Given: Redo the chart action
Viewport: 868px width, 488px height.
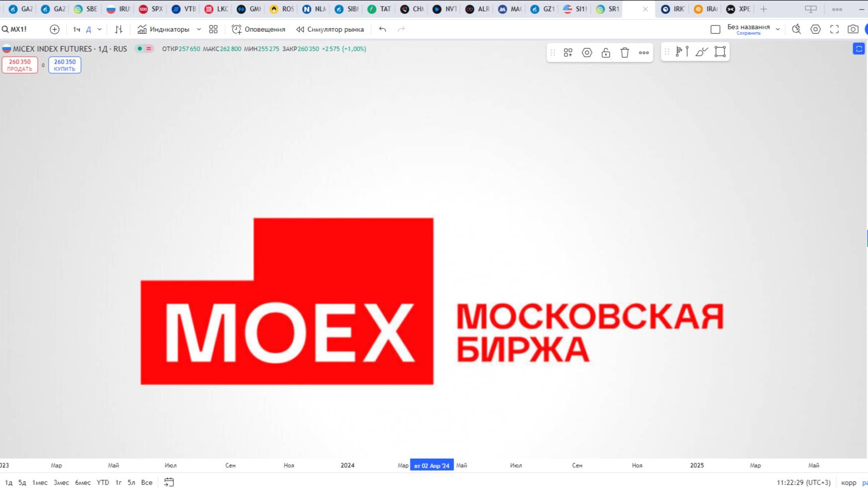Looking at the screenshot, I should click(x=401, y=29).
